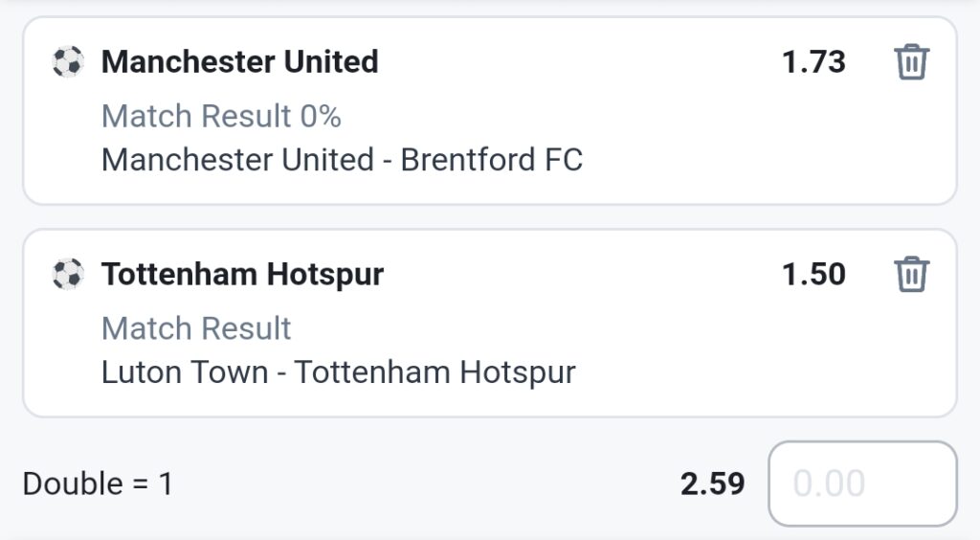
Task: Open the Manchester United - Brentford FC match
Action: [x=342, y=159]
